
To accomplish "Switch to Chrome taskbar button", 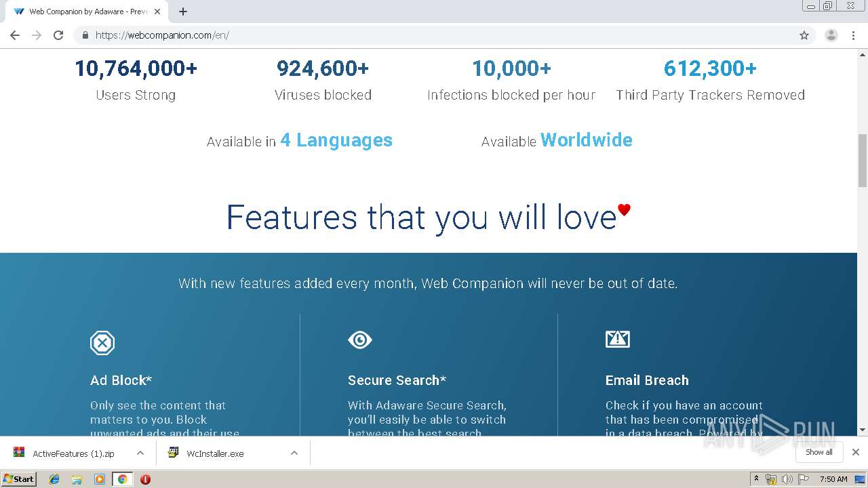I will click(x=122, y=479).
